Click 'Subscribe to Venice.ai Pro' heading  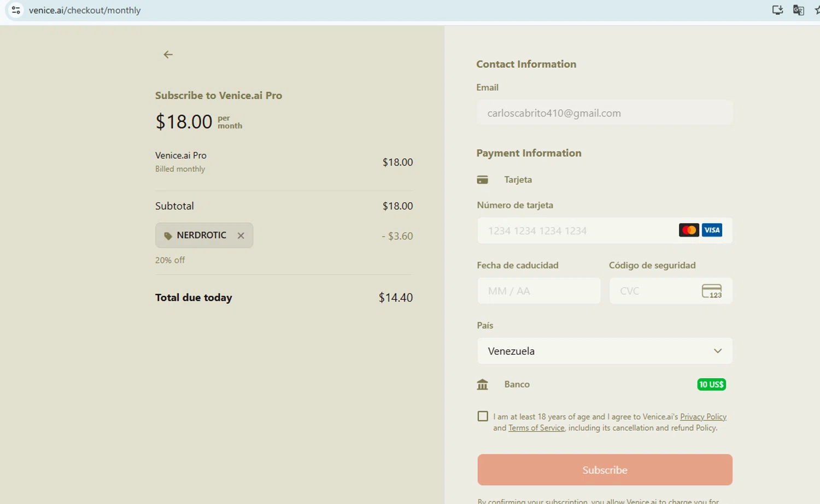click(219, 96)
